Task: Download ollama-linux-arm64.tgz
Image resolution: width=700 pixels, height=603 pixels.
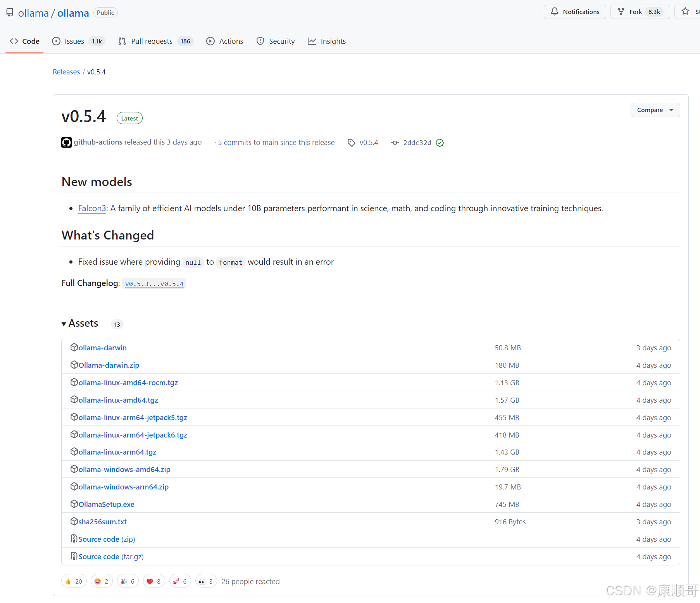Action: [x=117, y=452]
